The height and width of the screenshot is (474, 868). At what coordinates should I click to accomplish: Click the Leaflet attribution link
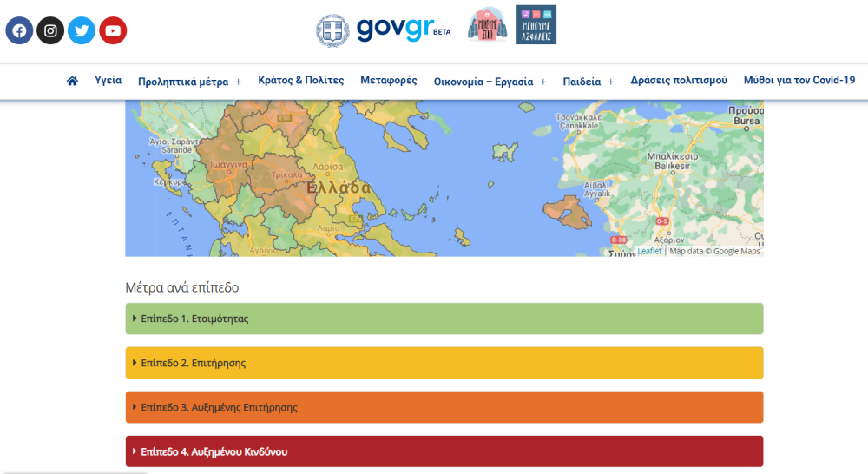point(648,251)
